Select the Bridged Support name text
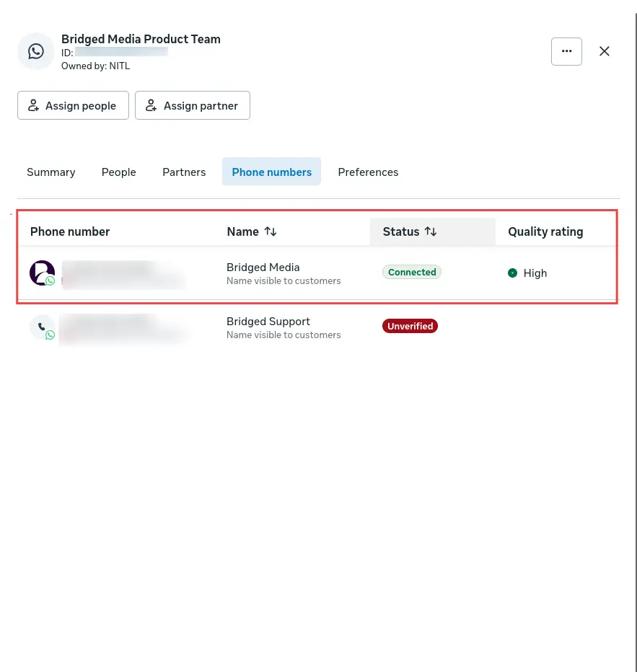The height and width of the screenshot is (672, 637). [x=268, y=321]
